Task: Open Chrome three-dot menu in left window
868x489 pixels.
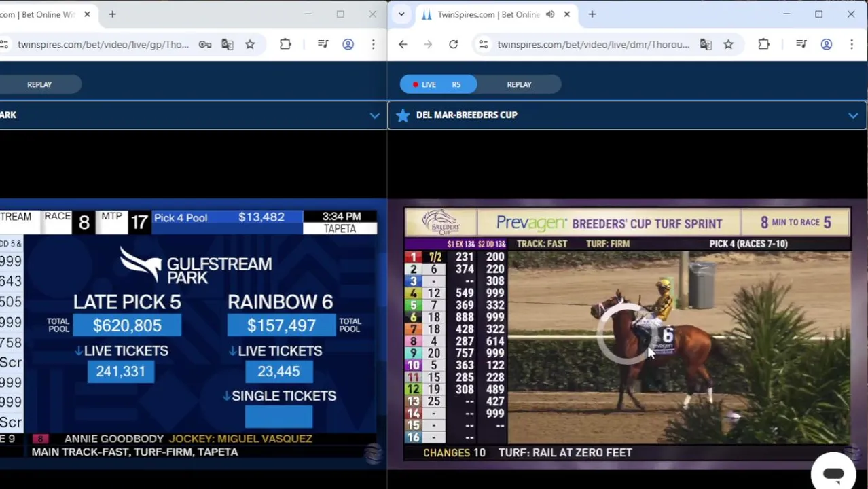Action: tap(373, 44)
